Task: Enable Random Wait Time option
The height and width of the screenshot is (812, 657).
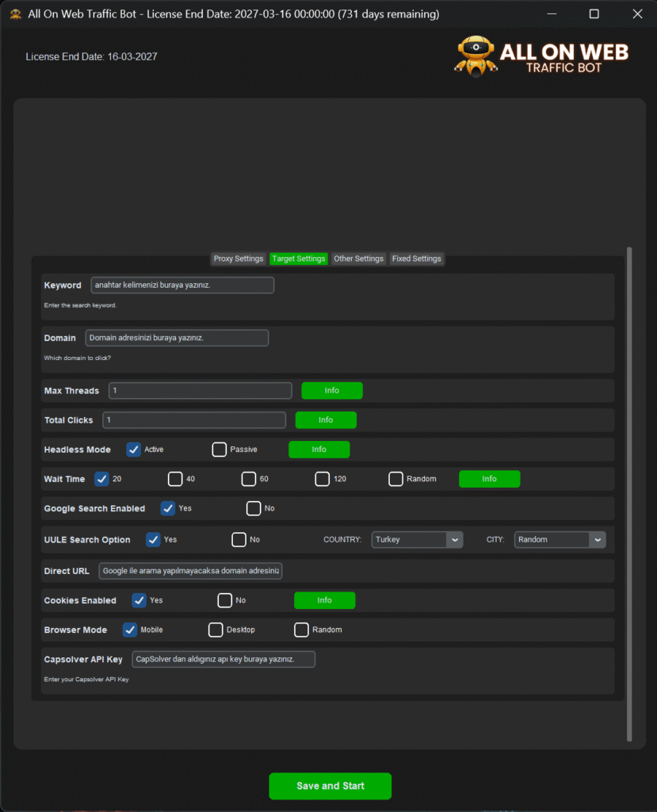Action: (396, 479)
